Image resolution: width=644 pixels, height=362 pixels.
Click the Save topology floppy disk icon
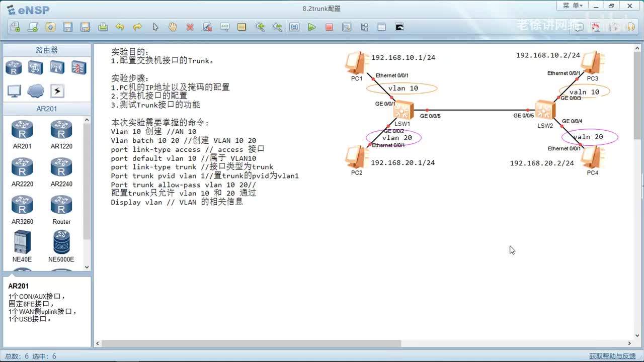(x=68, y=27)
